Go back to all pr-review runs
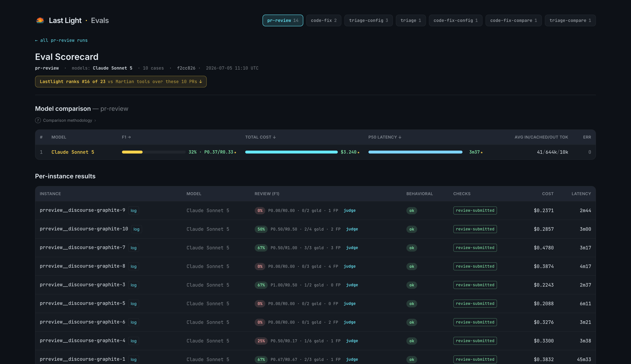Image resolution: width=631 pixels, height=364 pixels. pyautogui.click(x=61, y=40)
